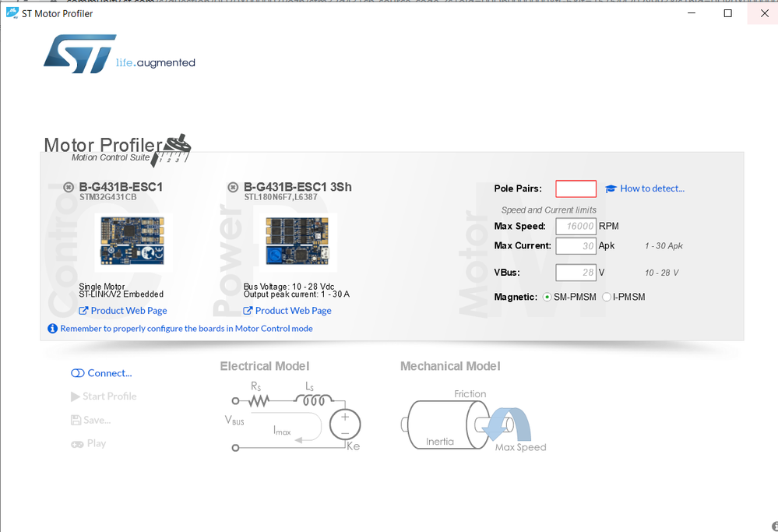Click the Electrical Model circuit diagram
The height and width of the screenshot is (532, 778).
293,416
